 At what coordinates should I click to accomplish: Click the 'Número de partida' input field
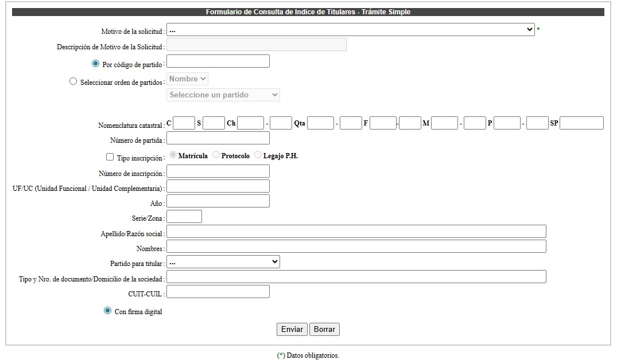click(218, 138)
